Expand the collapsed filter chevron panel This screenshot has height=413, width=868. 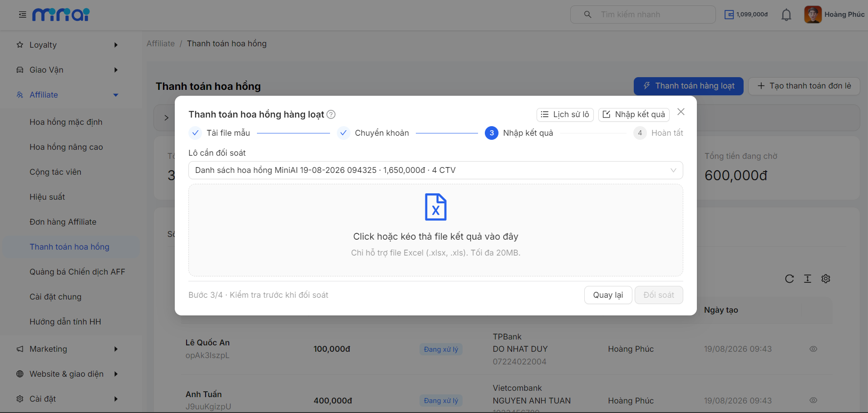[166, 118]
